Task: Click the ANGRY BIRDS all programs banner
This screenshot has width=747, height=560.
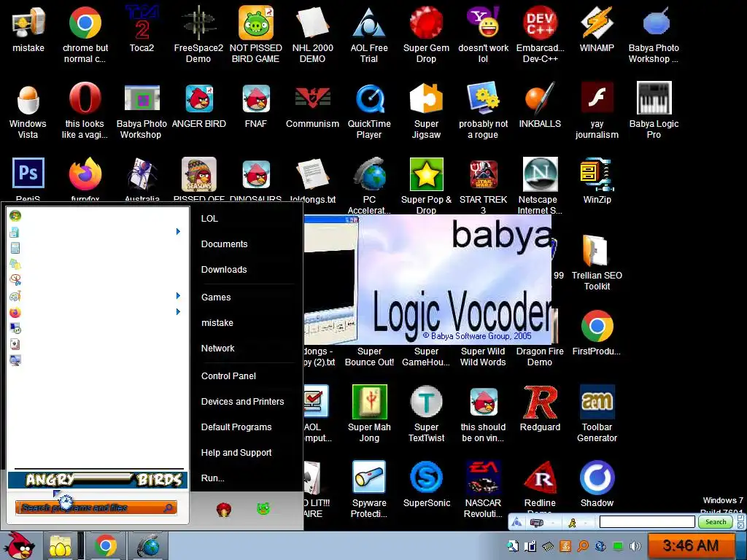Action: point(98,480)
